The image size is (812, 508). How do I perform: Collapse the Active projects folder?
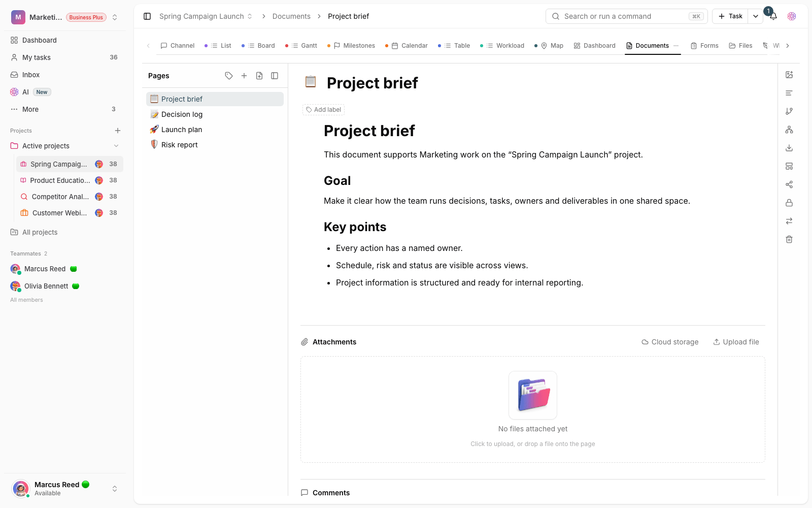[x=116, y=146]
